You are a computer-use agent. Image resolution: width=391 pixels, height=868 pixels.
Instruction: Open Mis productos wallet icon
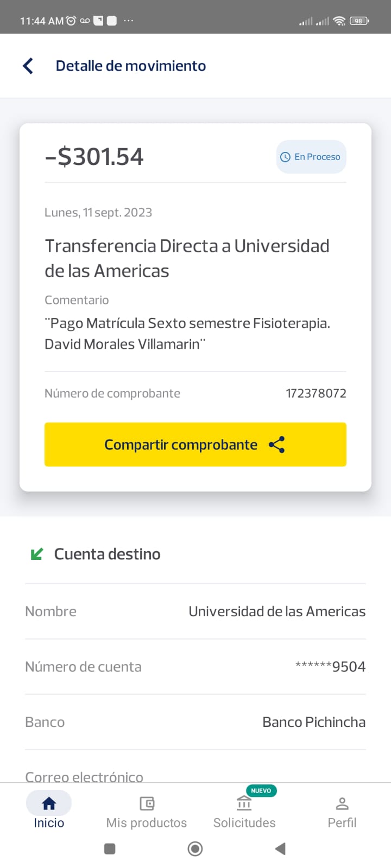(147, 803)
